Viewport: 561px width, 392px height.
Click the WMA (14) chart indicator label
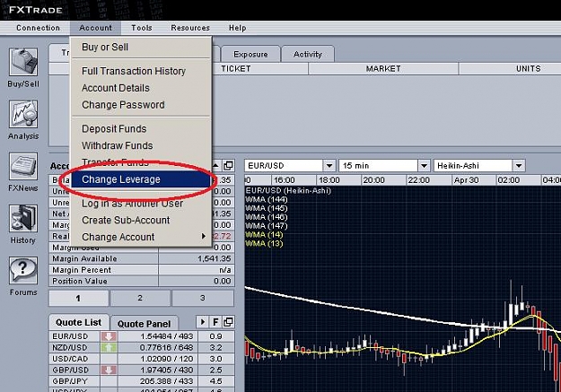(x=264, y=235)
